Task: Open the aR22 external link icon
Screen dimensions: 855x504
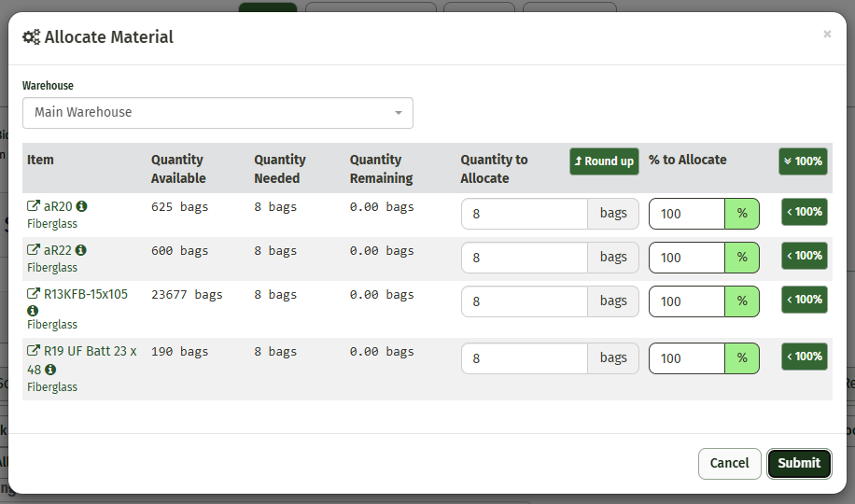Action: pyautogui.click(x=34, y=250)
